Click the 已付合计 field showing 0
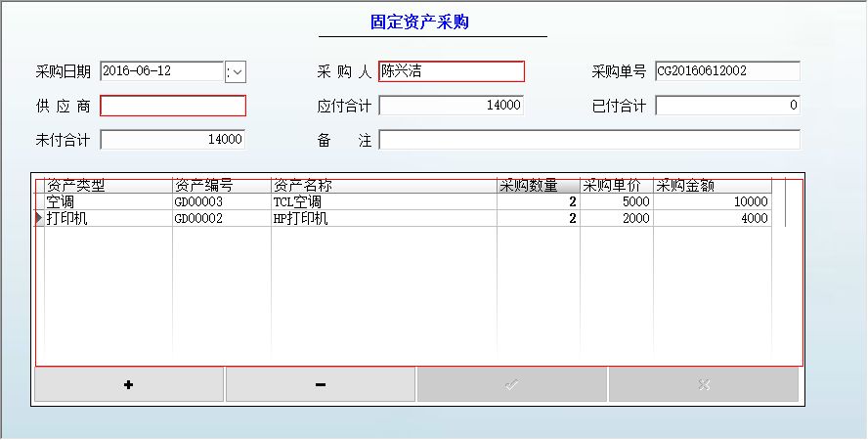This screenshot has height=440, width=868. click(727, 106)
